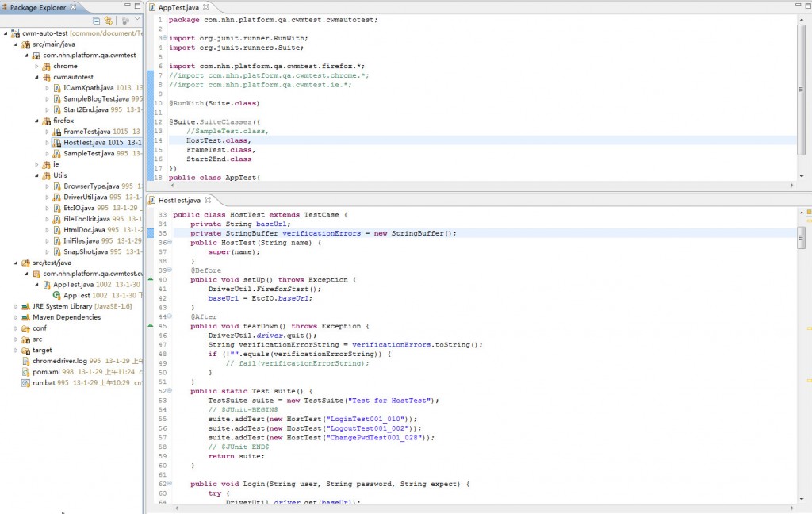Expand the chrome package
This screenshot has height=514, width=812.
coord(36,67)
